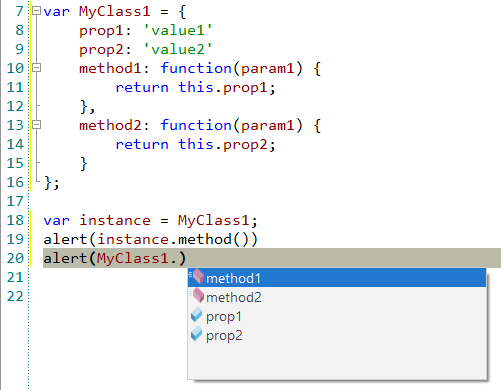501x390 pixels.
Task: Pick prop1 from the completion suggestions
Action: [x=337, y=316]
